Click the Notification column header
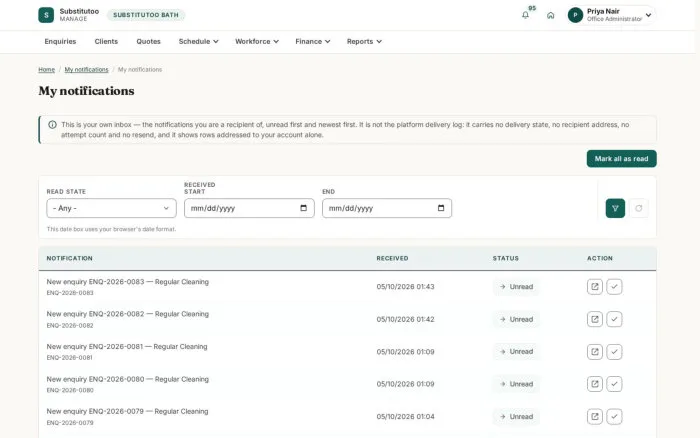The image size is (700, 438). [x=70, y=259]
